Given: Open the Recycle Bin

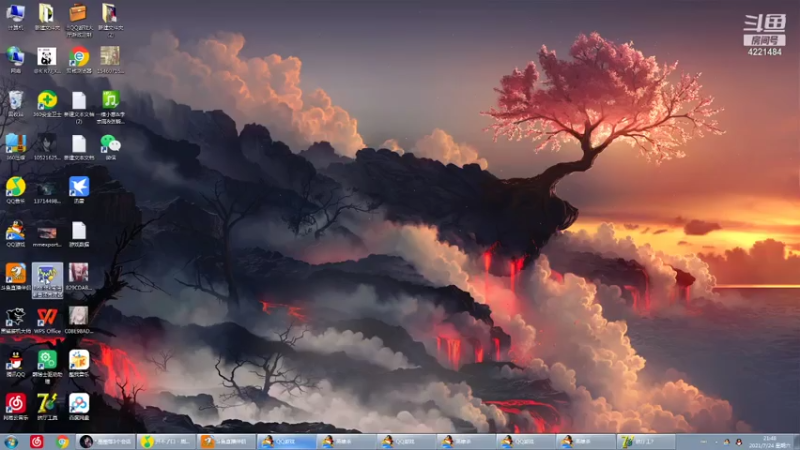Looking at the screenshot, I should pyautogui.click(x=15, y=104).
